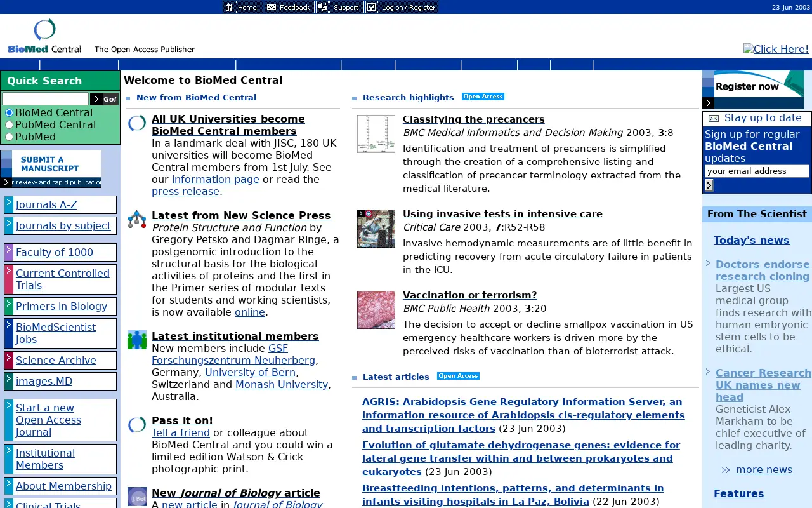Open About Membership sidebar link
The width and height of the screenshot is (812, 508).
63,486
